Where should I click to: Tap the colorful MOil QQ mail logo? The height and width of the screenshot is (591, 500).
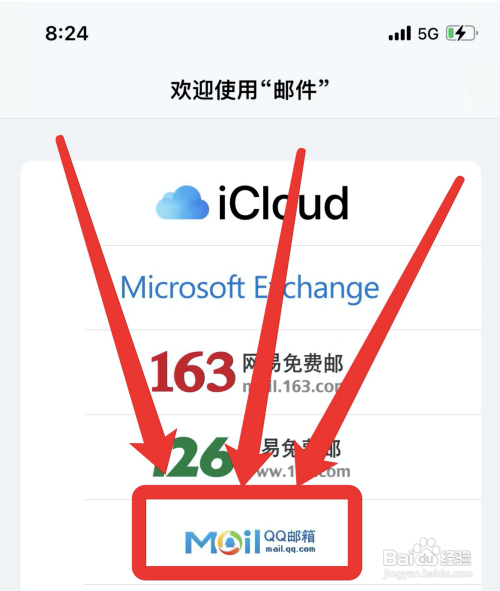[x=222, y=542]
